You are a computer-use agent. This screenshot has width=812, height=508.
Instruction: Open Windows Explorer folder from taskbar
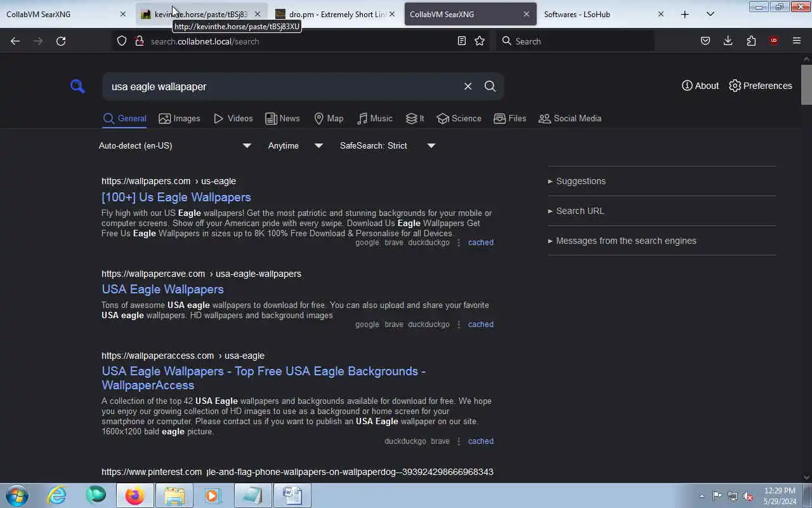174,495
